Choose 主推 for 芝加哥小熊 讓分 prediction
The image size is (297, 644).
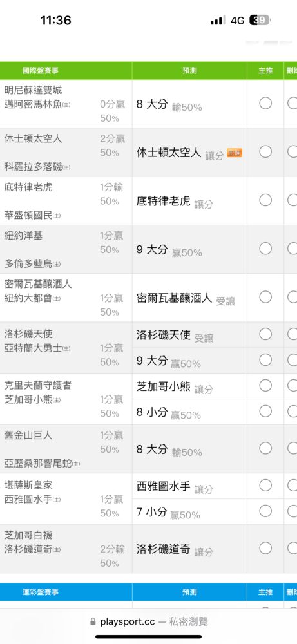pos(265,386)
